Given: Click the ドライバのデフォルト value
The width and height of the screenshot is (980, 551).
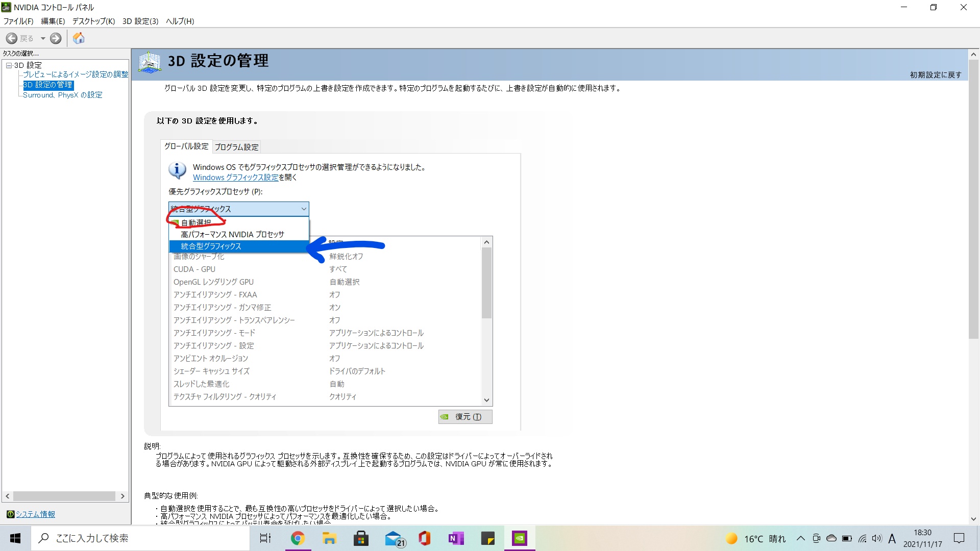Looking at the screenshot, I should click(357, 371).
